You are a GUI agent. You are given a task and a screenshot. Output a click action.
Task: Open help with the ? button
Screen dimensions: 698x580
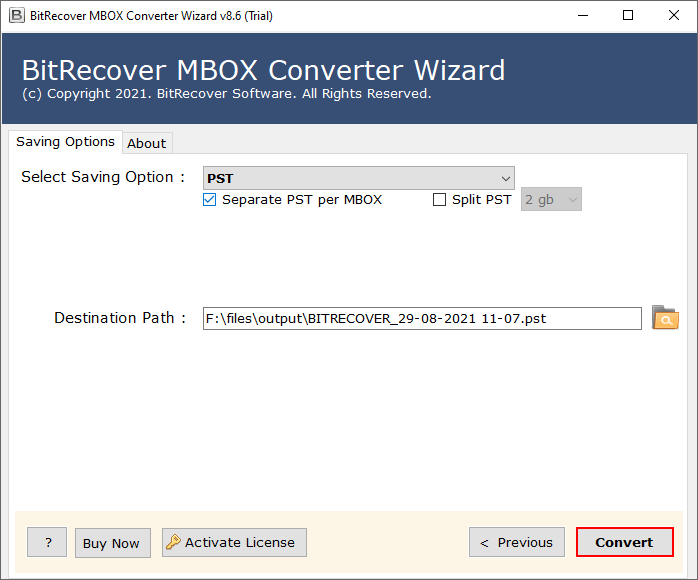47,542
